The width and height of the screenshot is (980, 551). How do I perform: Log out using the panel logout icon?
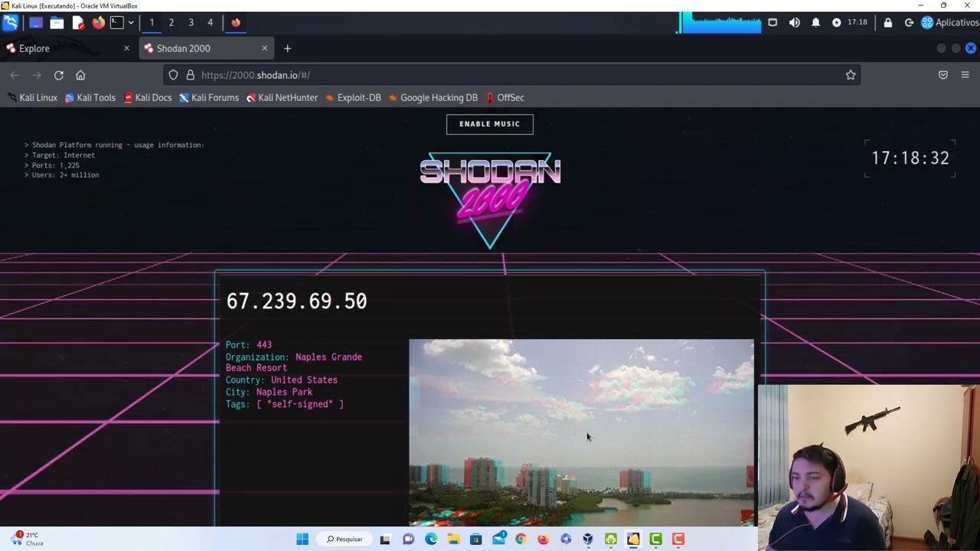(x=909, y=23)
